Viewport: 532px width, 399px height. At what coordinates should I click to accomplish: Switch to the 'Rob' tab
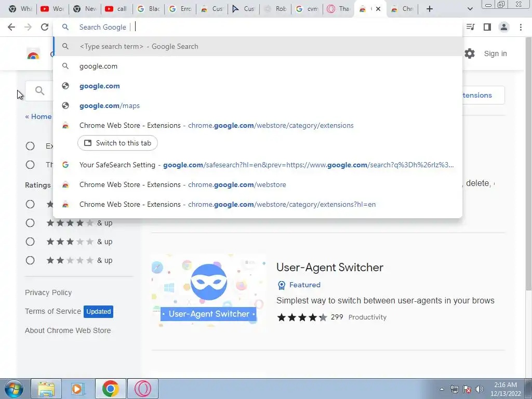(275, 9)
